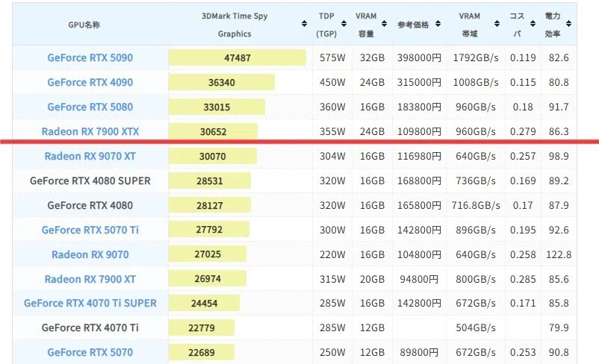Click the 22779 score value

[202, 327]
